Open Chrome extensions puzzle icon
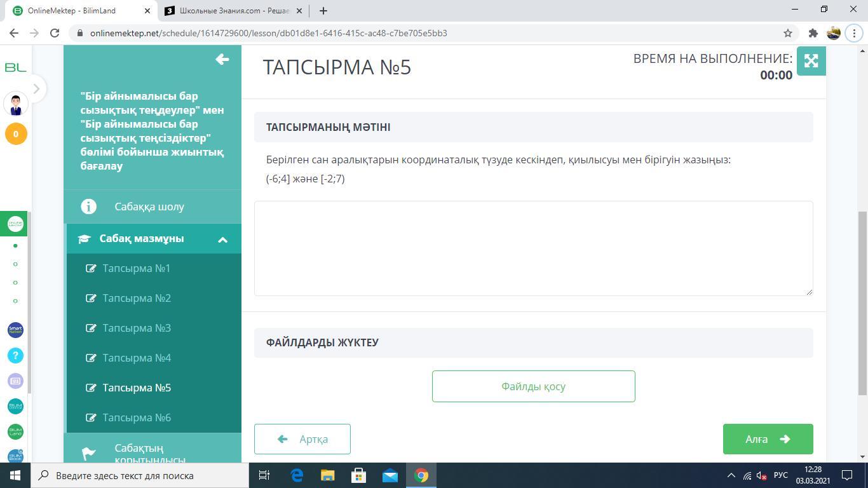Image resolution: width=868 pixels, height=488 pixels. point(813,33)
